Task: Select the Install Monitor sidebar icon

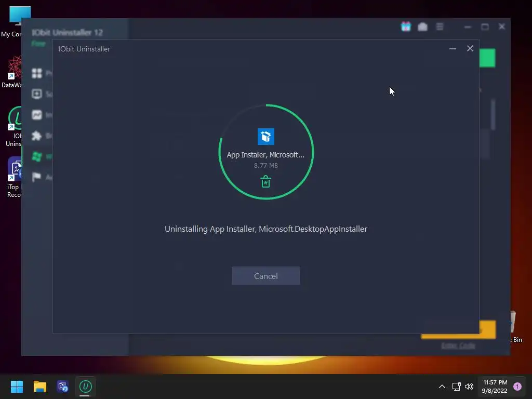Action: click(37, 115)
